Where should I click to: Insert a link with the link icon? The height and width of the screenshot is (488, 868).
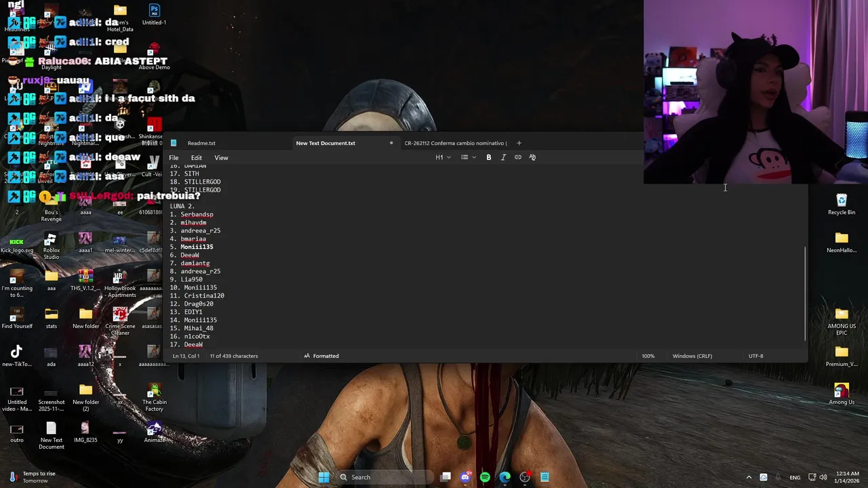click(x=518, y=157)
